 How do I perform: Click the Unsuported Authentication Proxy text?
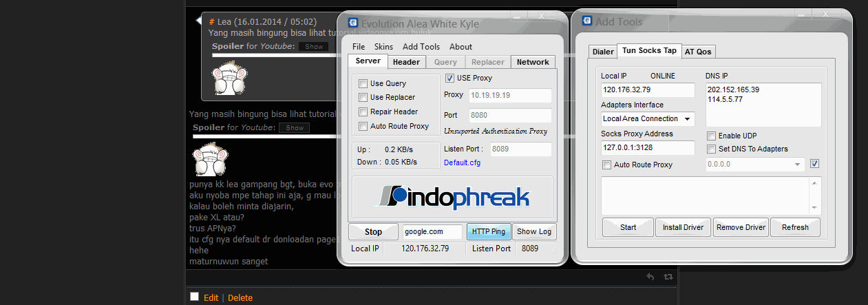click(496, 131)
